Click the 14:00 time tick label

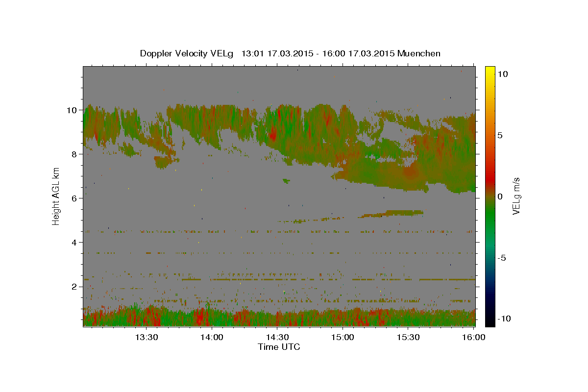coord(212,337)
